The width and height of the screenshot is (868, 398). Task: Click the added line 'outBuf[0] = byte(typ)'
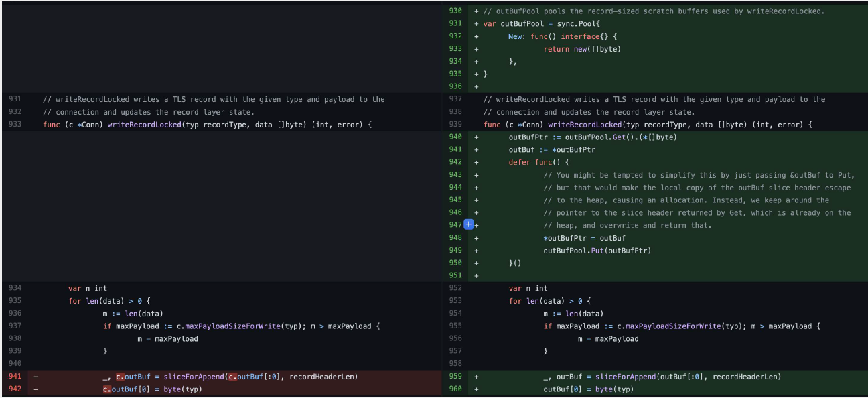point(588,389)
